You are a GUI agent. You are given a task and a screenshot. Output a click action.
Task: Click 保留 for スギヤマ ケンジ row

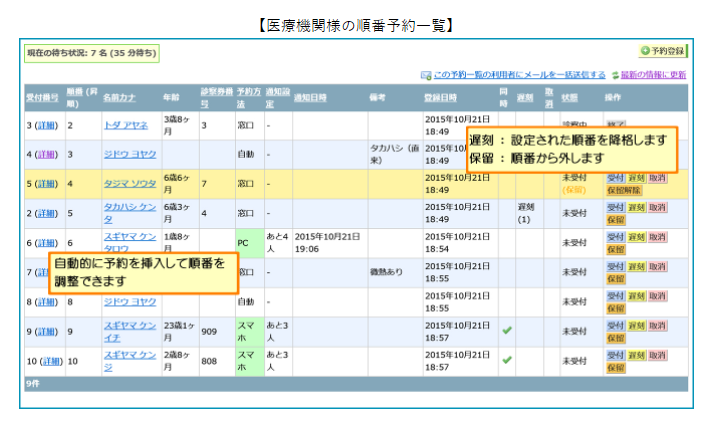click(x=616, y=368)
